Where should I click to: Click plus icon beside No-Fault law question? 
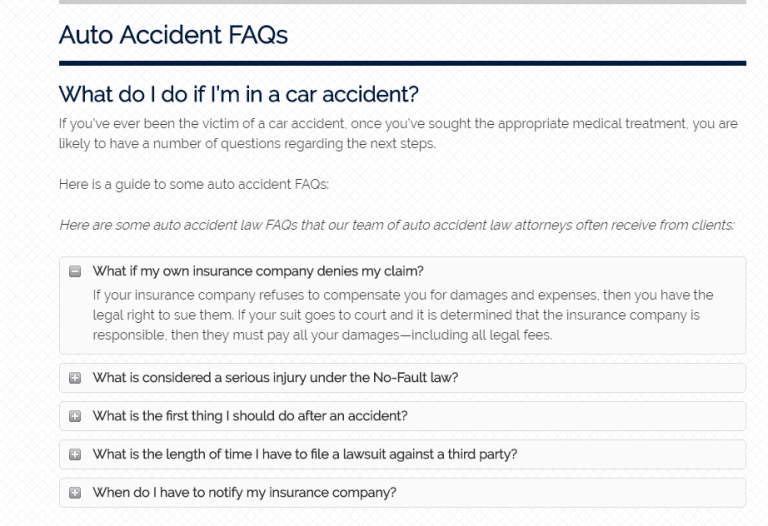coord(75,378)
